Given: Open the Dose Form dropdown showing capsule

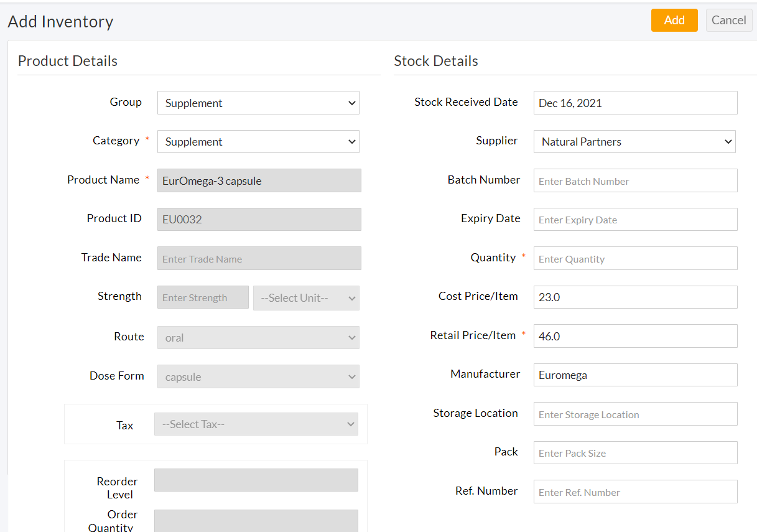Looking at the screenshot, I should click(x=258, y=376).
